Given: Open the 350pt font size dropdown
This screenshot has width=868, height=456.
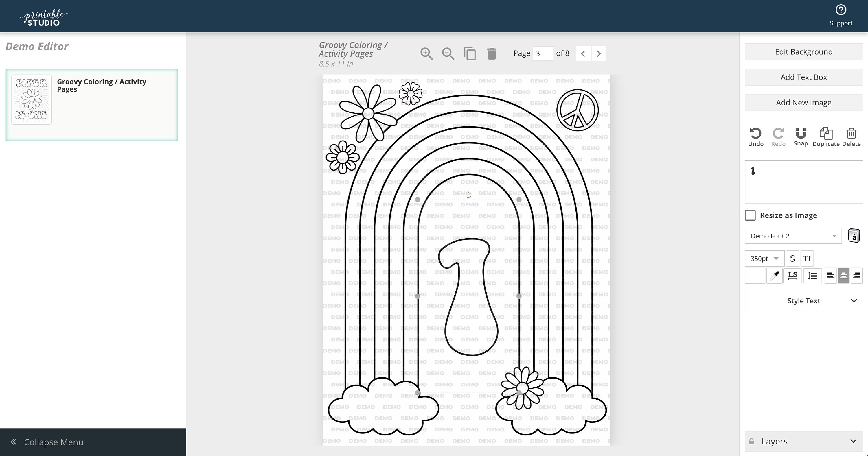Looking at the screenshot, I should tap(764, 259).
